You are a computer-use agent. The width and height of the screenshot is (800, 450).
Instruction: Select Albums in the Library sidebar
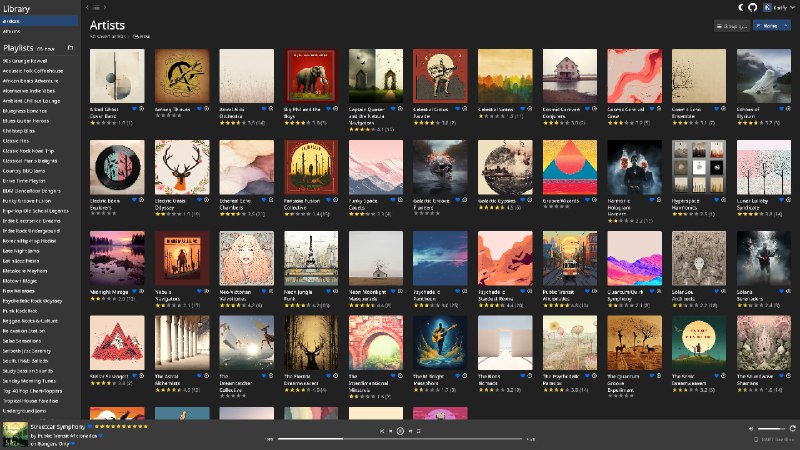(12, 31)
